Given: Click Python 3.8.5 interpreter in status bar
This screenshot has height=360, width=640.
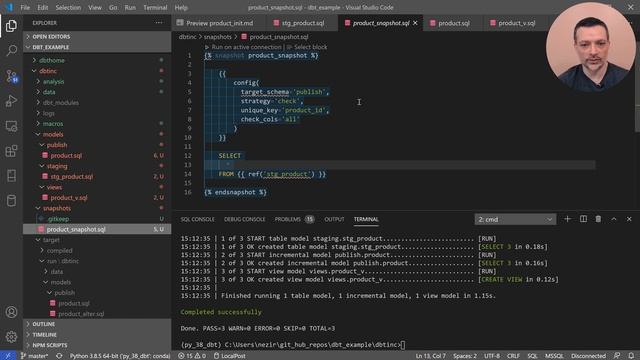Looking at the screenshot, I should pos(120,356).
